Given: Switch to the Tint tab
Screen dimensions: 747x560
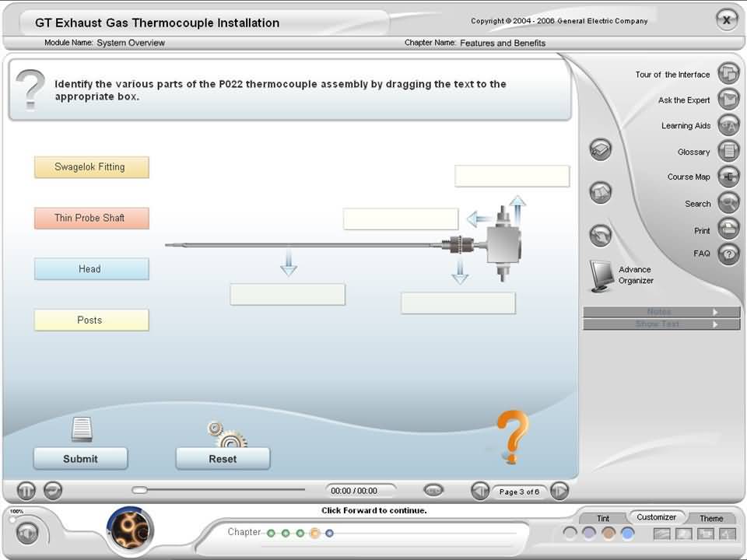Looking at the screenshot, I should (x=603, y=518).
